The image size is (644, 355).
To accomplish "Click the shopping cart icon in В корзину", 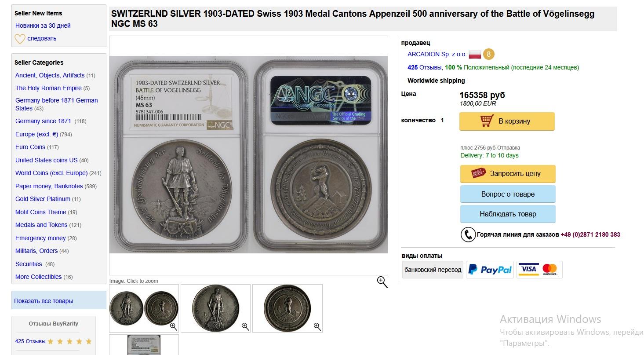I will 487,121.
